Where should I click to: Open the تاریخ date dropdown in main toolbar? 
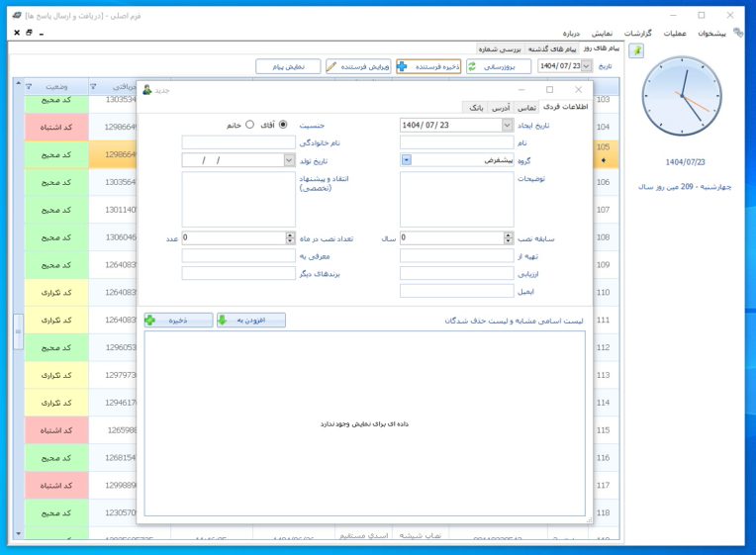click(x=586, y=66)
